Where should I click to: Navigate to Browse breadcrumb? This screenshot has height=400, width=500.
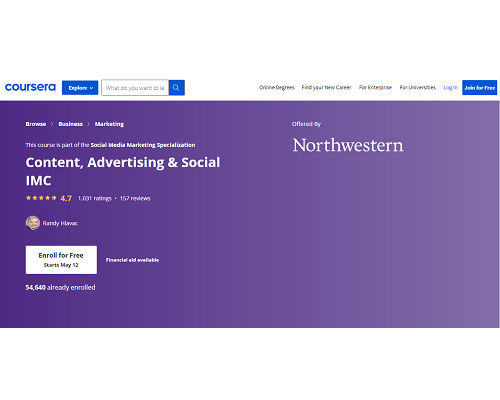pyautogui.click(x=36, y=124)
